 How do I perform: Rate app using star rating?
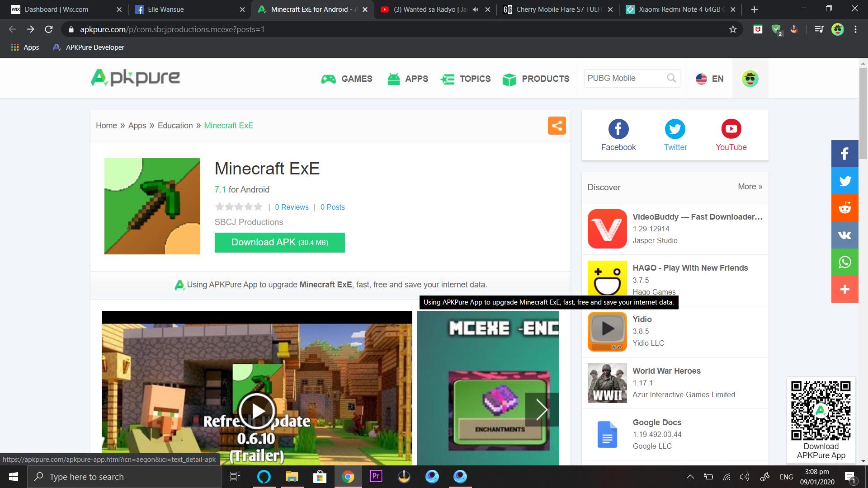click(x=239, y=207)
